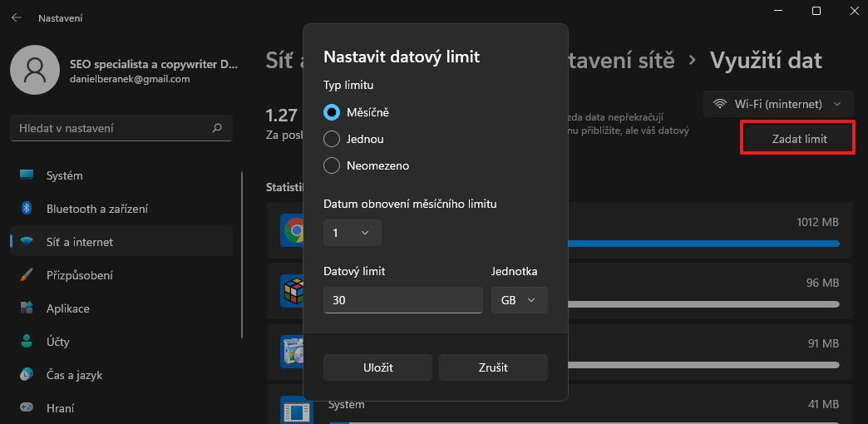Click the Hraní gamepad icon

tap(27, 407)
